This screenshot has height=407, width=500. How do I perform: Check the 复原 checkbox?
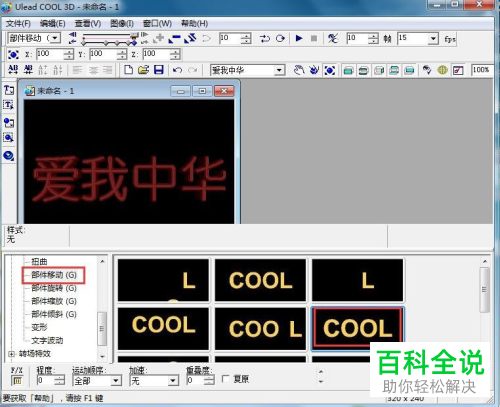(x=226, y=379)
